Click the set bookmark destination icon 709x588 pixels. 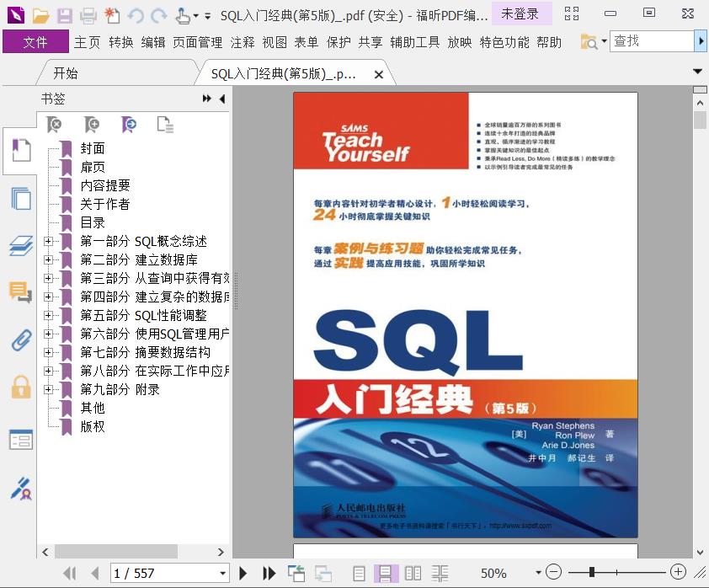(x=129, y=125)
